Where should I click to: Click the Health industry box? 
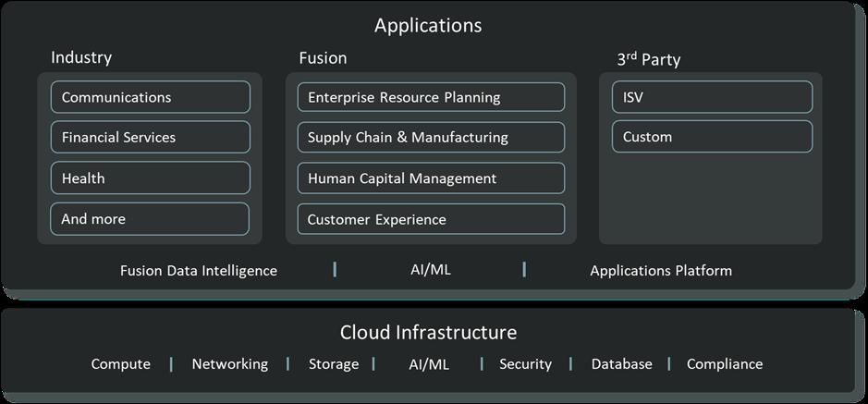pos(150,178)
